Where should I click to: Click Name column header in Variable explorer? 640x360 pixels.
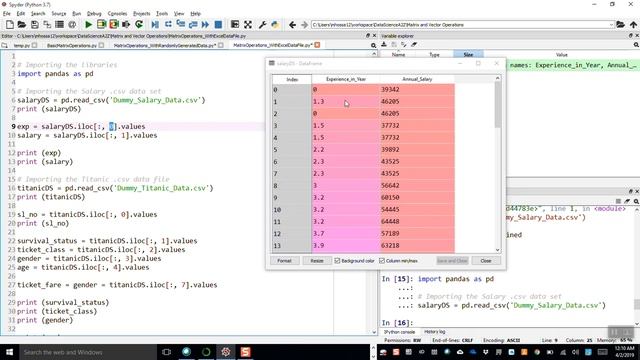click(398, 54)
